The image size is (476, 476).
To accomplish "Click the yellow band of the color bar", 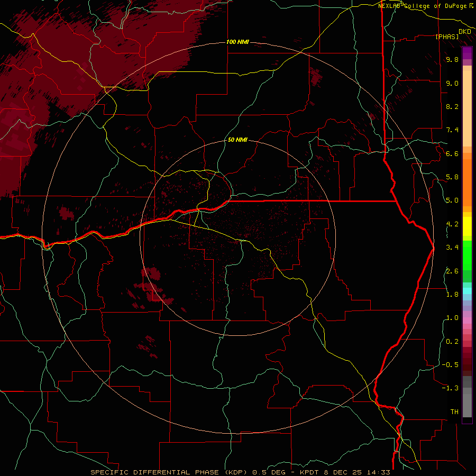I will [467, 226].
